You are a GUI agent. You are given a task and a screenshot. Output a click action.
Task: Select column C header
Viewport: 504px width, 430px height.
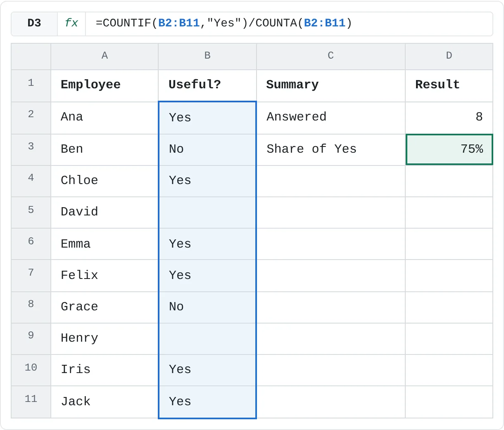click(331, 56)
